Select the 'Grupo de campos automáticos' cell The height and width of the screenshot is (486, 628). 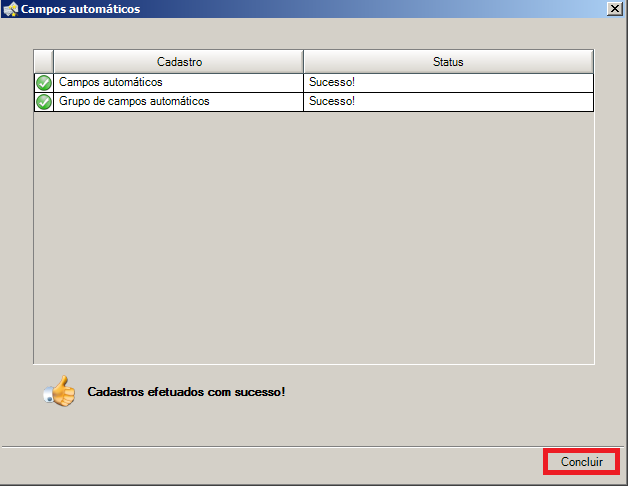pyautogui.click(x=179, y=102)
